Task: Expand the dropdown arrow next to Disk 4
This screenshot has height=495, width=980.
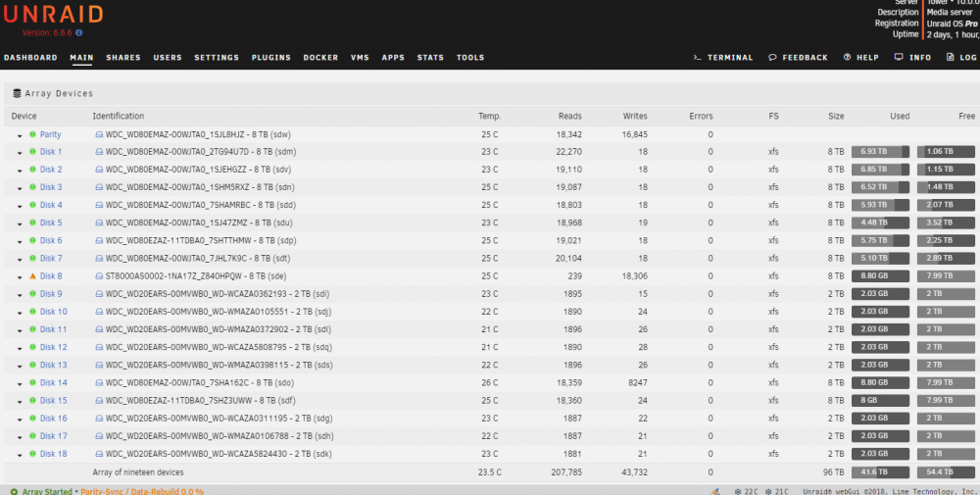Action: pos(20,206)
